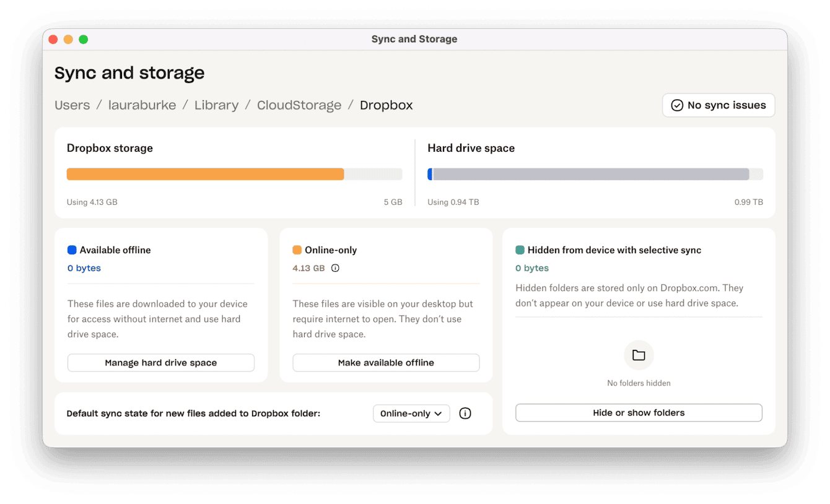Select Dropbox in the breadcrumb path
This screenshot has width=830, height=504.
(x=386, y=105)
